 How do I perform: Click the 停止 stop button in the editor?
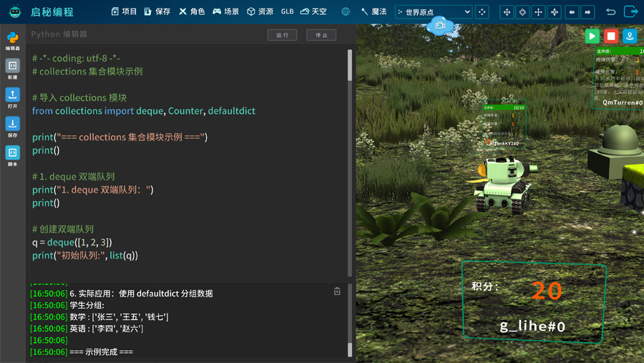[x=321, y=35]
